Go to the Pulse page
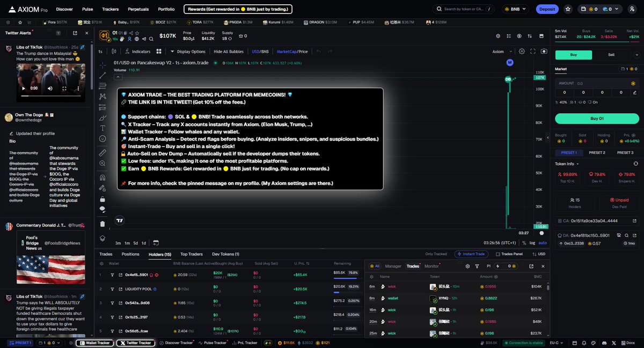 tap(87, 9)
